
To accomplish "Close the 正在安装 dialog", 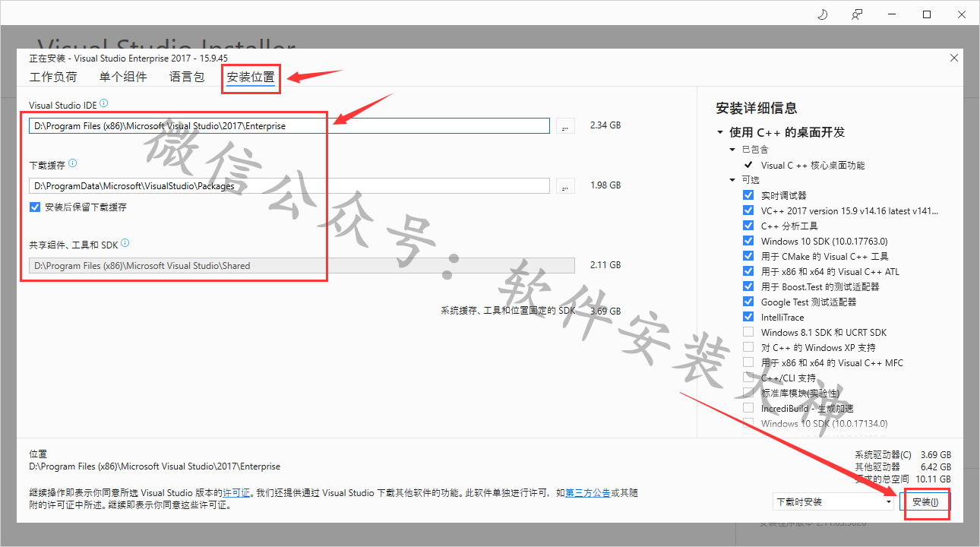I will click(x=954, y=58).
